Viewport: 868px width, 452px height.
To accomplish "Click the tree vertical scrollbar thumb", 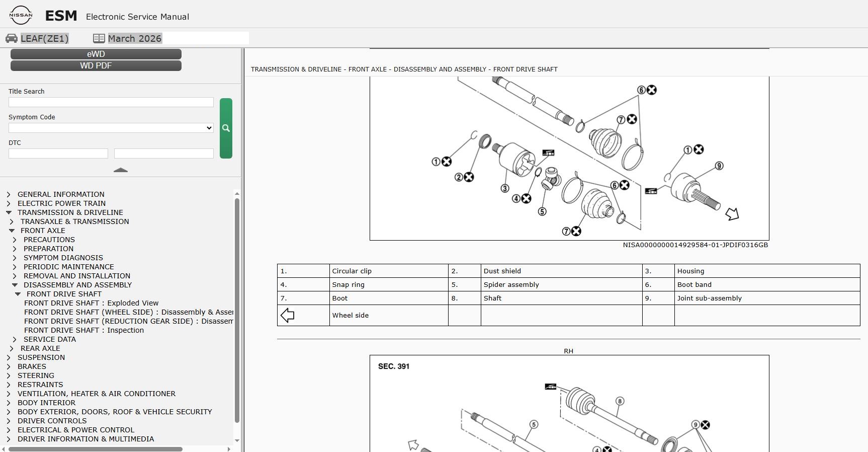I will [x=237, y=310].
